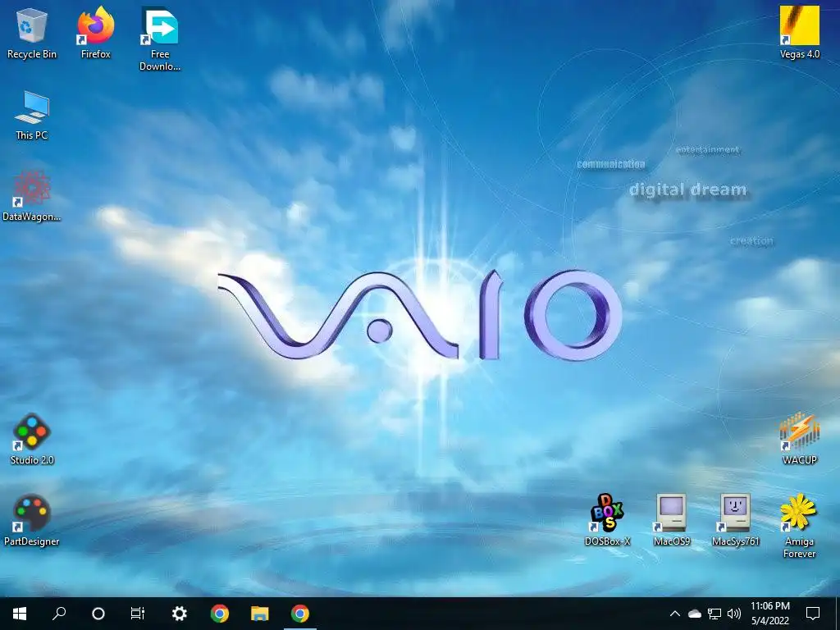
Task: Show hidden system tray icons
Action: (x=675, y=614)
